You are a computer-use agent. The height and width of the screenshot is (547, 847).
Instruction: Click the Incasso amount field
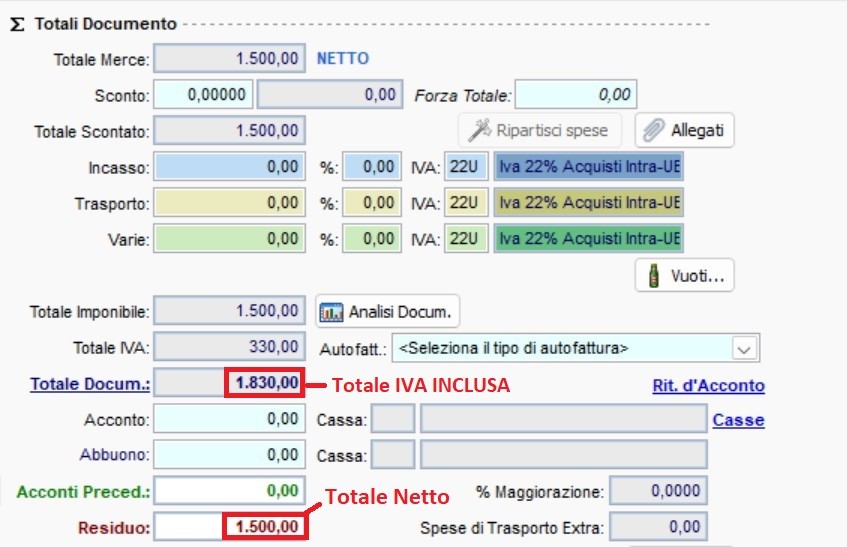click(x=230, y=167)
